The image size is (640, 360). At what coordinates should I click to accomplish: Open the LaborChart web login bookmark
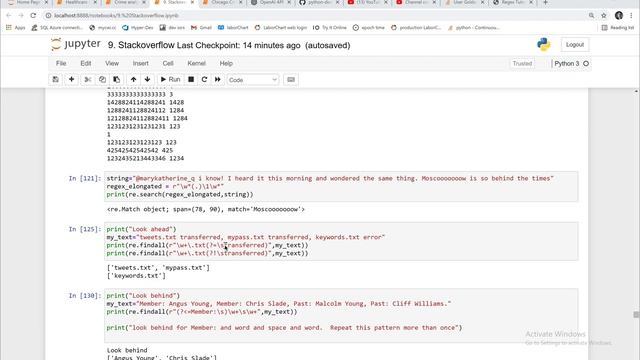[280, 28]
